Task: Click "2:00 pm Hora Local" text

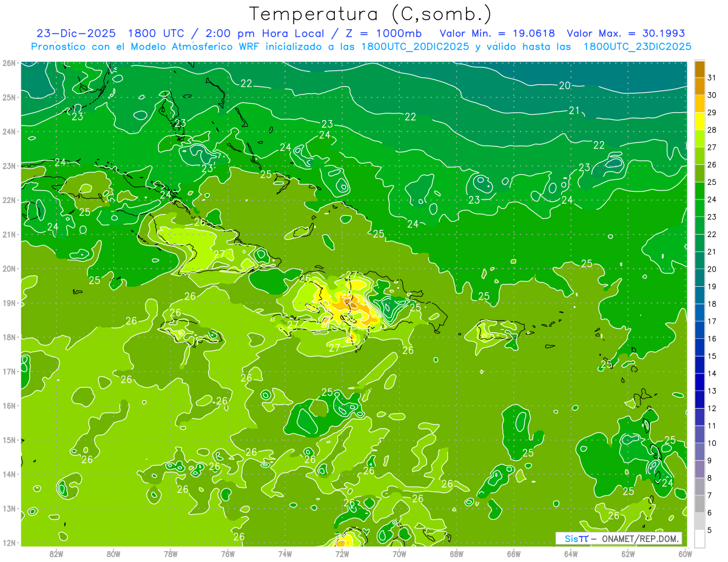Action: [265, 33]
